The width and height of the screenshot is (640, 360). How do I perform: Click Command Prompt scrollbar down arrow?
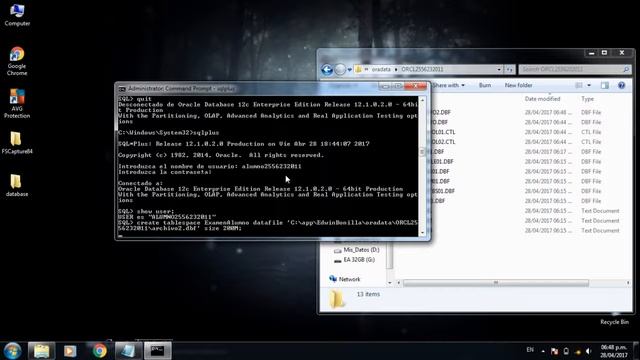422,232
